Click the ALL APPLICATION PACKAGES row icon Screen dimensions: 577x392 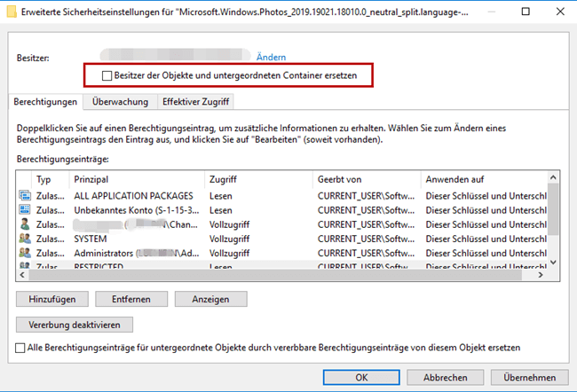point(25,196)
